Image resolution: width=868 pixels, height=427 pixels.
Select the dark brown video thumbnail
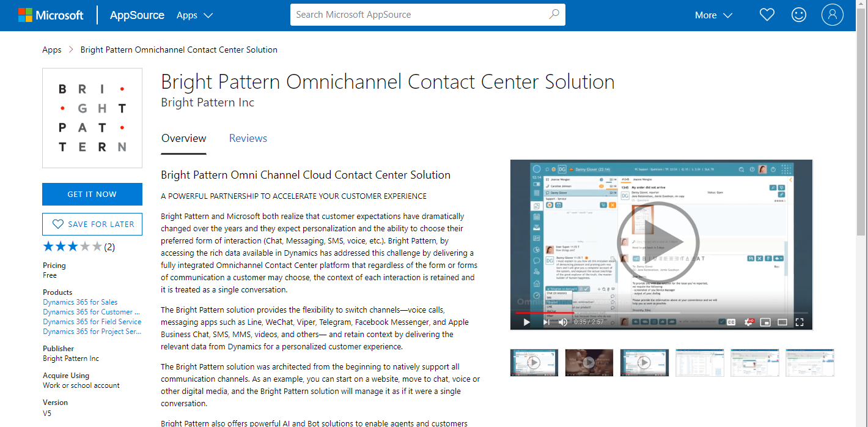tap(589, 362)
